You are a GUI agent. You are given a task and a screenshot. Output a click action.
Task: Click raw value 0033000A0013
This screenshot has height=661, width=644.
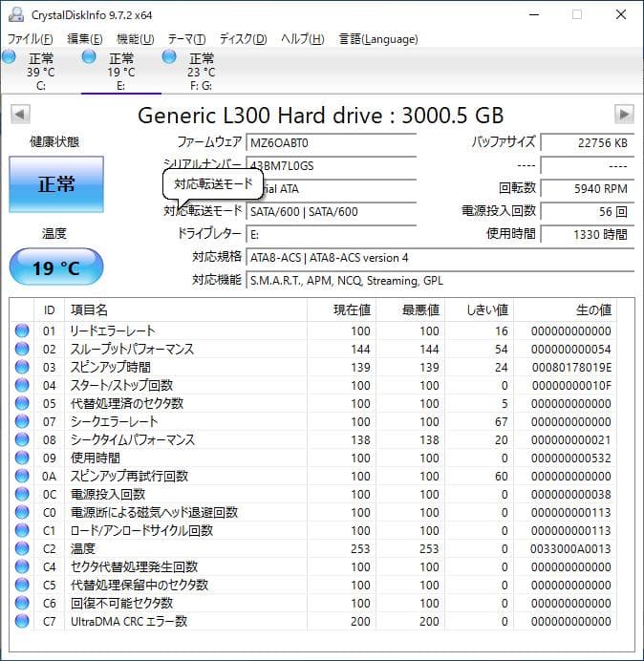coord(570,548)
